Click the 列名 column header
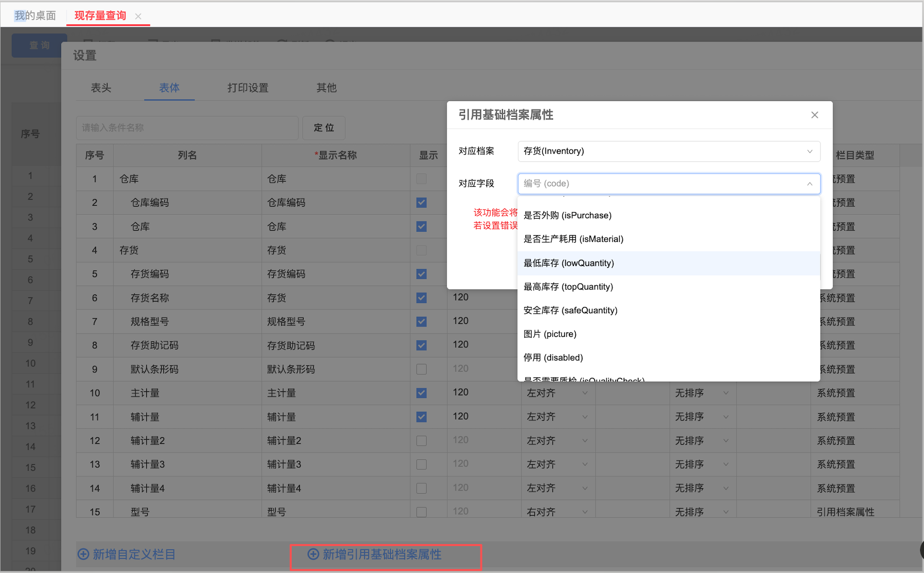 (x=187, y=155)
